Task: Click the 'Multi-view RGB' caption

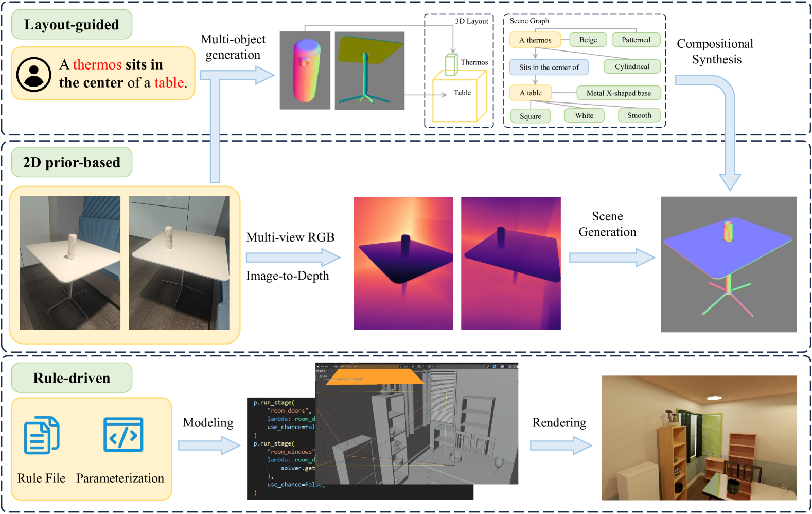Action: coord(290,237)
